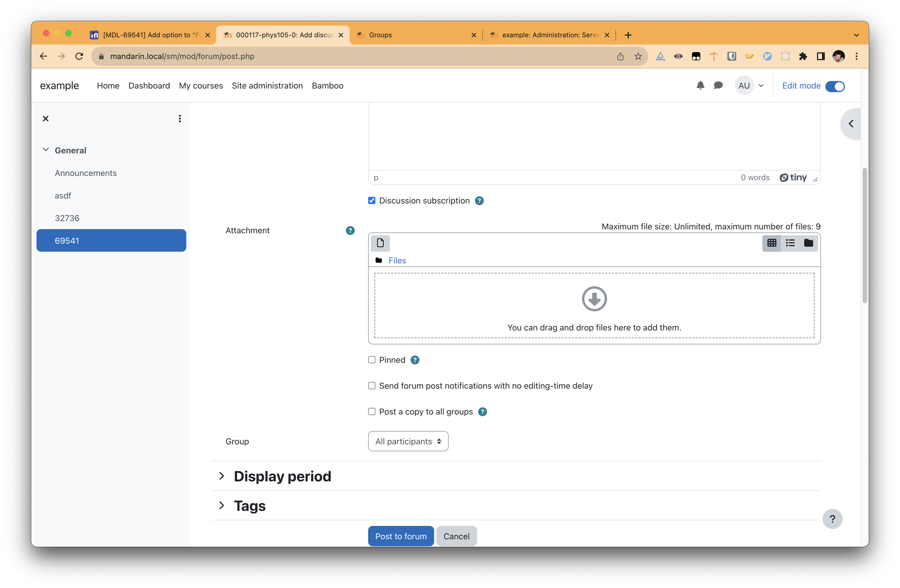Image resolution: width=900 pixels, height=588 pixels.
Task: Click the editor resize handle
Action: (x=815, y=180)
